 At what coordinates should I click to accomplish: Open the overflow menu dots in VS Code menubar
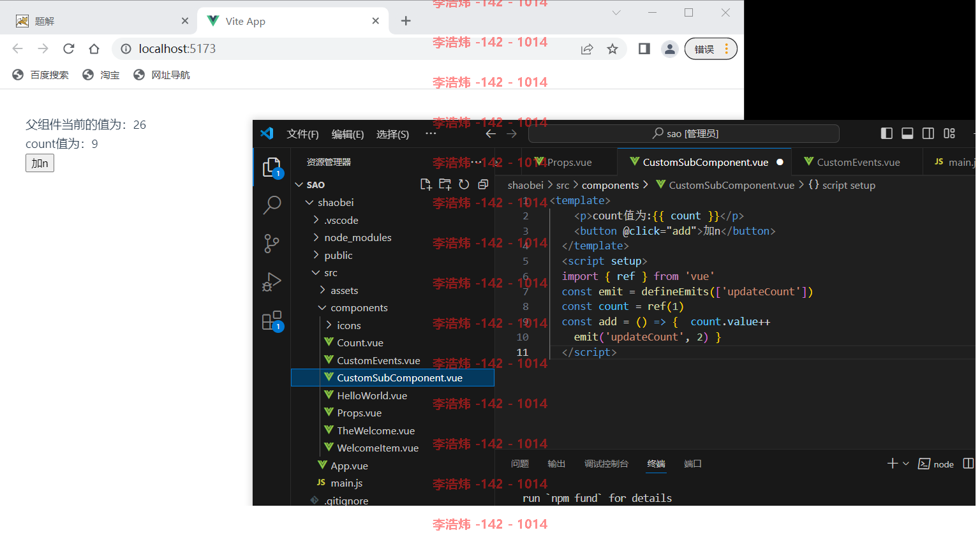point(431,133)
